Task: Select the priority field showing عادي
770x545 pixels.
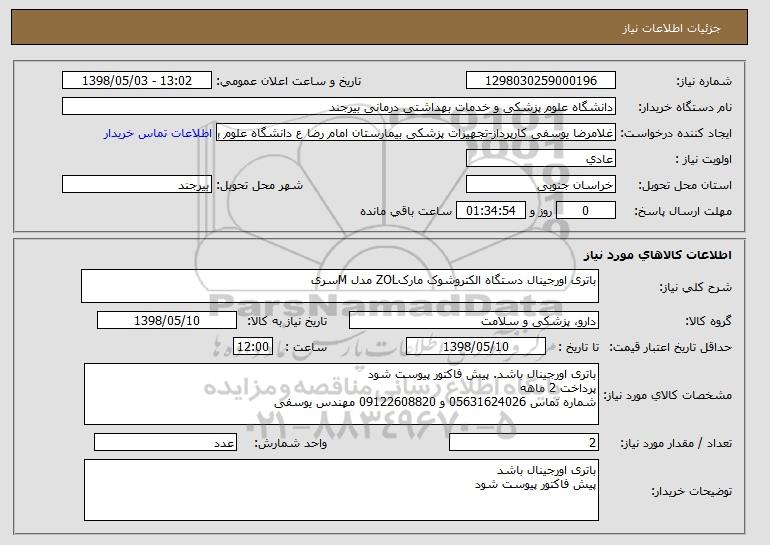Action: pos(541,159)
